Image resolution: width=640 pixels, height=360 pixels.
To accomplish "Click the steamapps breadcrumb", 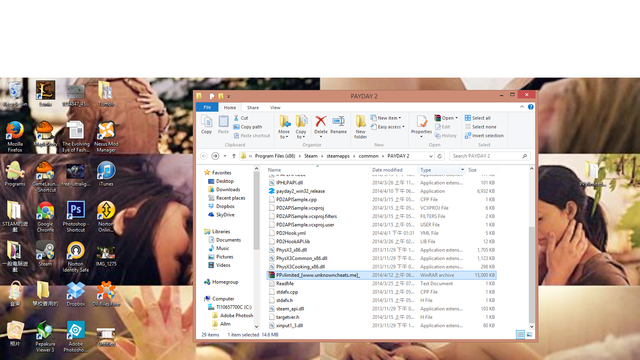I will tap(338, 156).
